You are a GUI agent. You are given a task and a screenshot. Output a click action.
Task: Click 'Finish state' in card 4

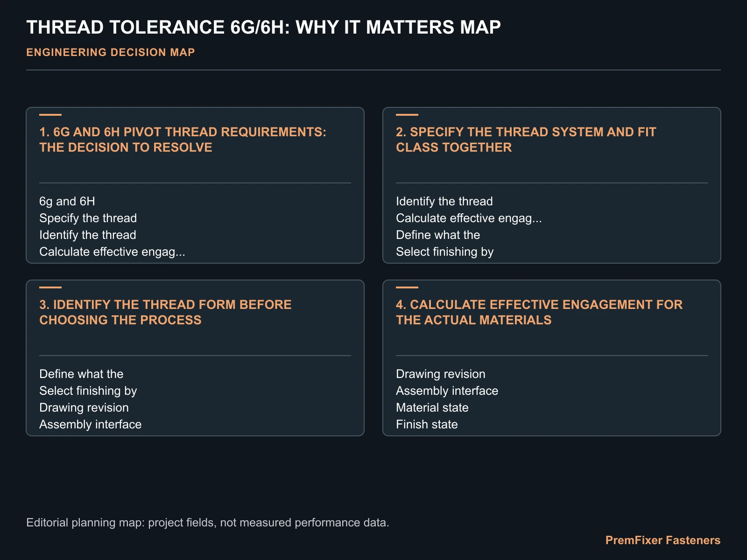pyautogui.click(x=427, y=424)
